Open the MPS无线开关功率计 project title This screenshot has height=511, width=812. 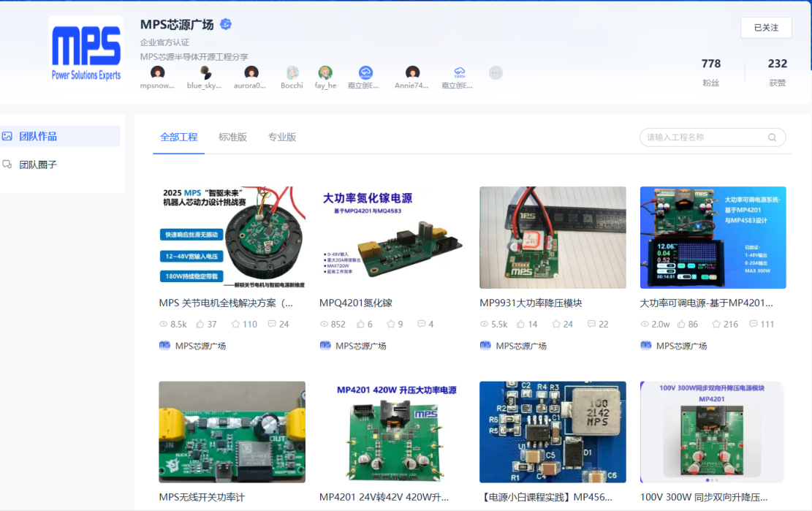(202, 497)
